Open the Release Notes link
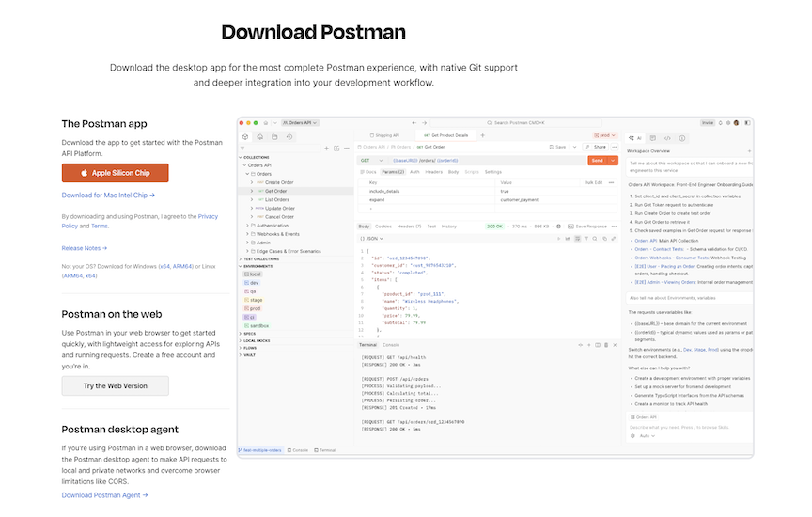812x517 pixels. pos(85,248)
